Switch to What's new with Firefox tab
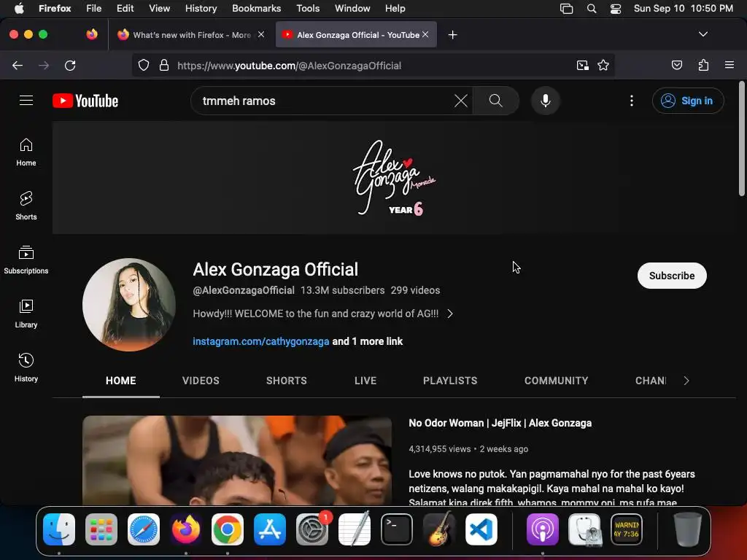Image resolution: width=747 pixels, height=560 pixels. pos(191,35)
